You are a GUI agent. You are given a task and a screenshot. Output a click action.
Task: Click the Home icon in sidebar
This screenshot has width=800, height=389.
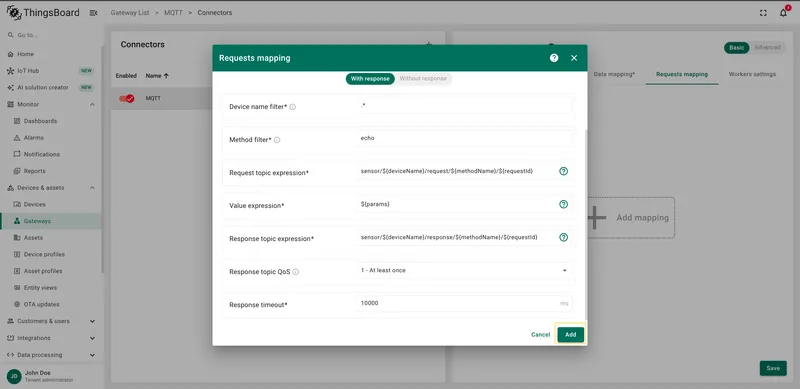tap(11, 54)
